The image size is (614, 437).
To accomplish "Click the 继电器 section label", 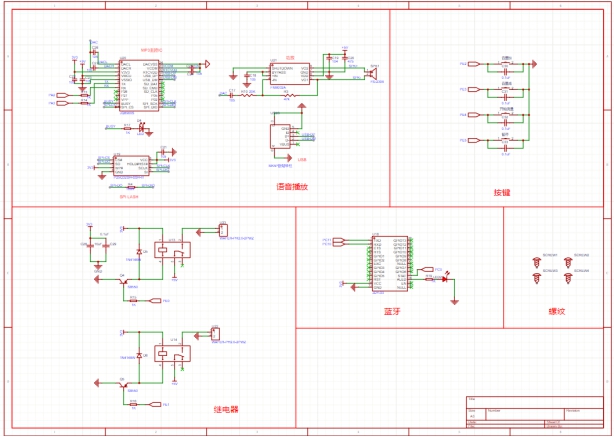I will click(226, 409).
